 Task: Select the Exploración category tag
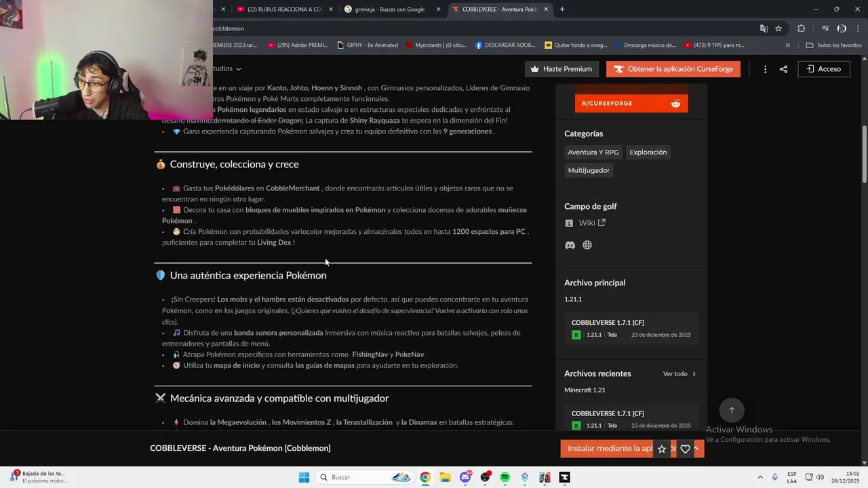(648, 152)
